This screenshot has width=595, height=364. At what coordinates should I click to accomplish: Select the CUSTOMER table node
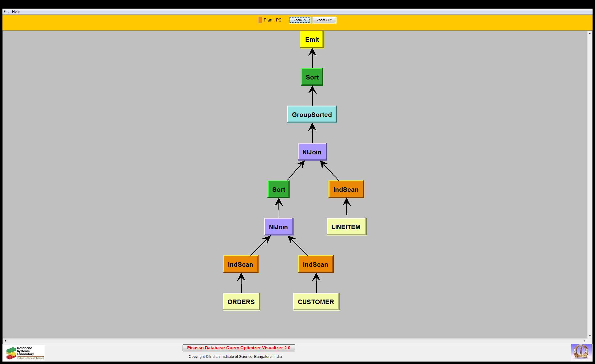(316, 302)
